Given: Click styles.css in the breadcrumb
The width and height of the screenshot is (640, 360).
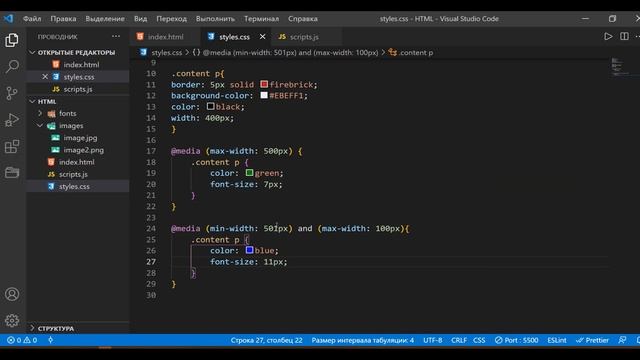Looking at the screenshot, I should click(167, 53).
